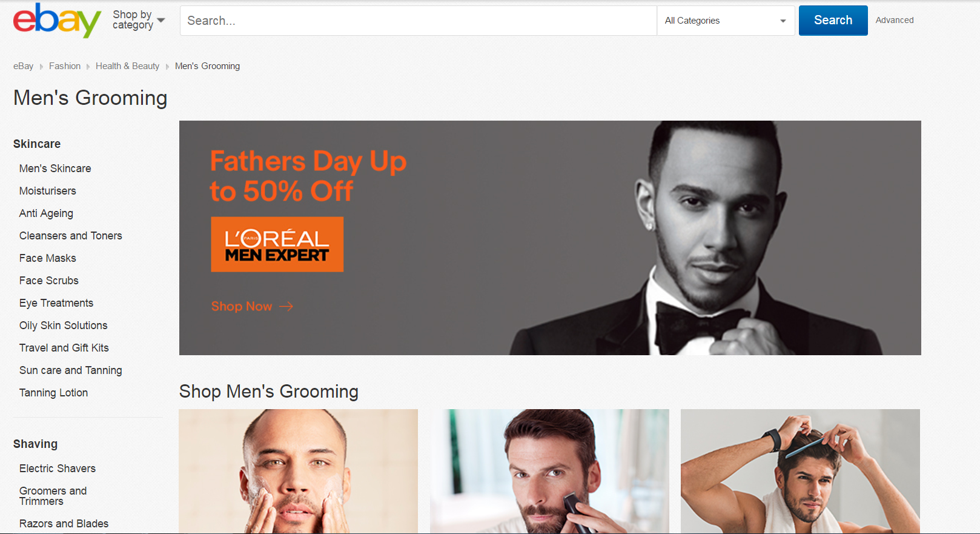
Task: Select Moisturisers in Skincare menu
Action: click(48, 191)
